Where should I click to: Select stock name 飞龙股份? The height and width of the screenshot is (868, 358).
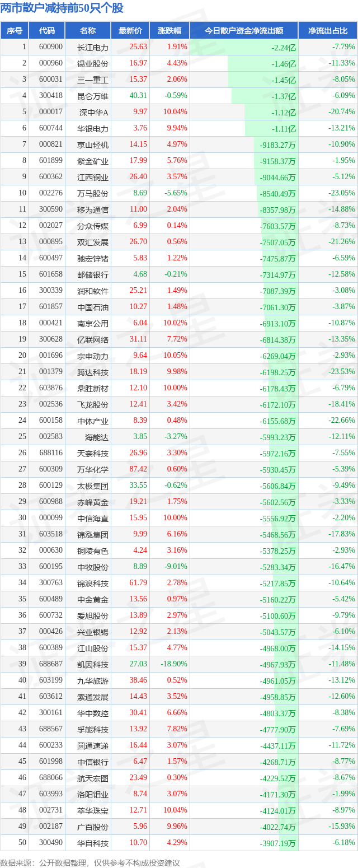point(93,405)
